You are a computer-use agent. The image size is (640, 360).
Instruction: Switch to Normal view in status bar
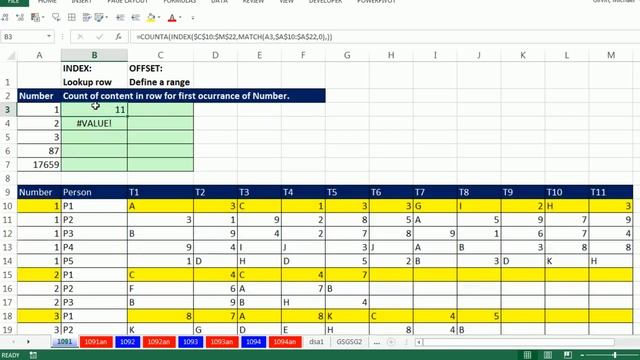coord(527,355)
